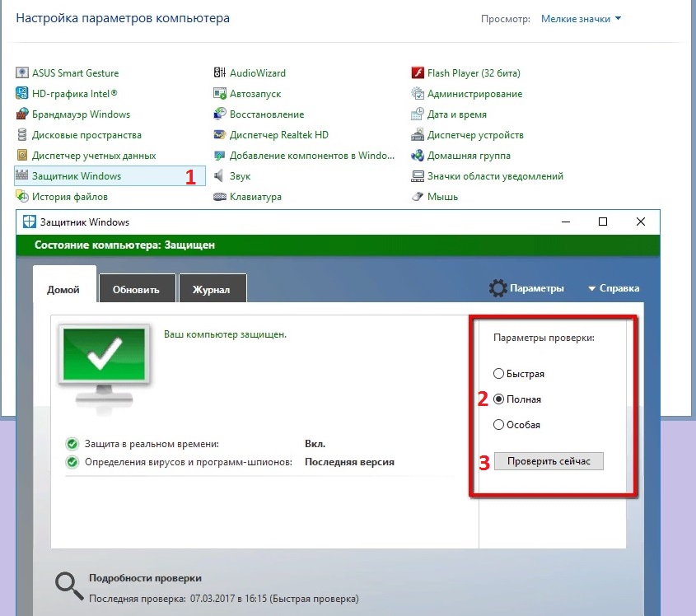Viewport: 696px width, 616px height.
Task: Click the Последняя проверка date text
Action: point(224,598)
